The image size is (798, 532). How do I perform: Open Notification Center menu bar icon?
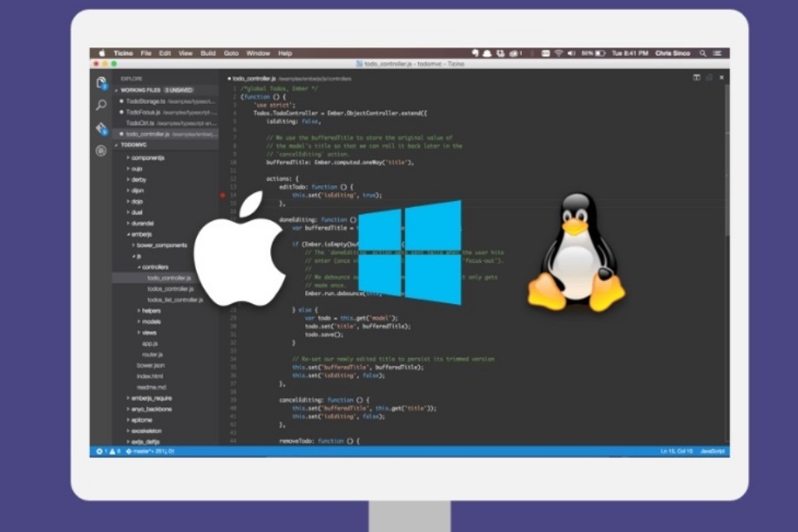click(x=717, y=53)
